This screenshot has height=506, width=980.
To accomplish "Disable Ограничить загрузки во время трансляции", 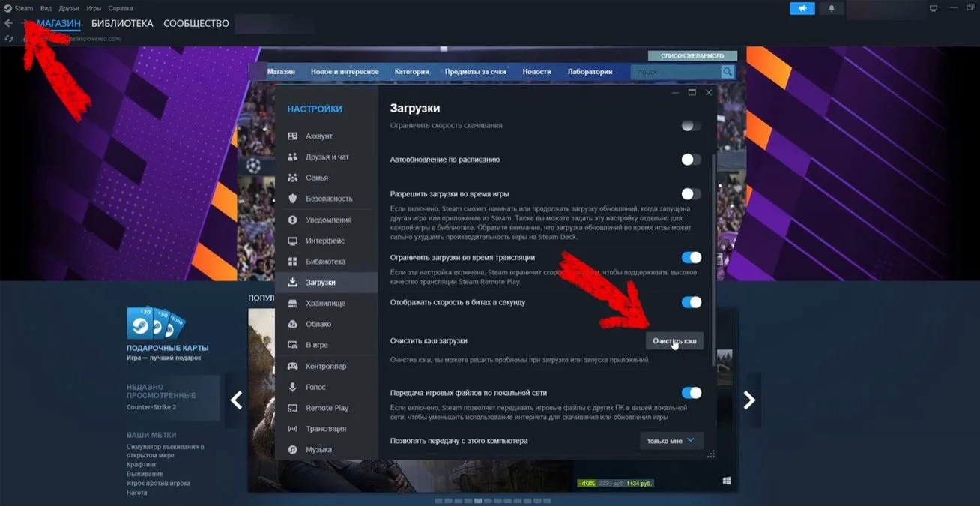I will (x=692, y=257).
